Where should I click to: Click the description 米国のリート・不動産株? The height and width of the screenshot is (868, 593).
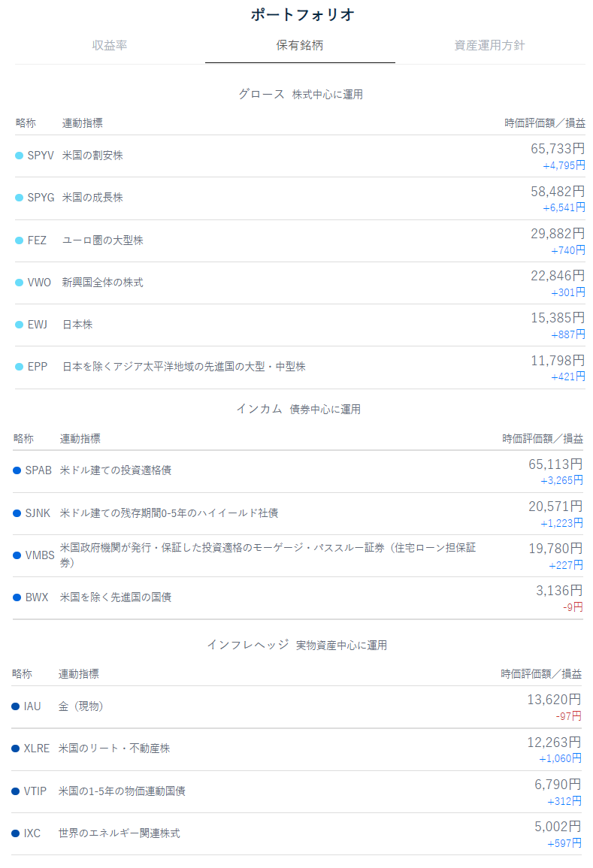114,749
